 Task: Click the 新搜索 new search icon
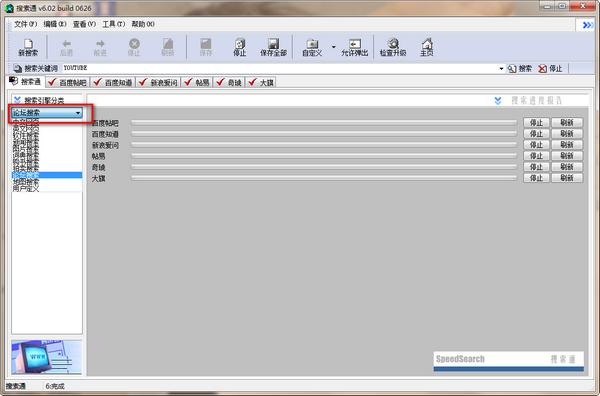point(28,47)
